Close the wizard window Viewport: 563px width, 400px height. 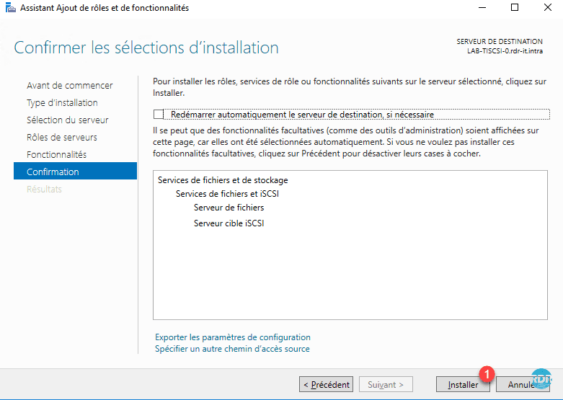pos(548,8)
